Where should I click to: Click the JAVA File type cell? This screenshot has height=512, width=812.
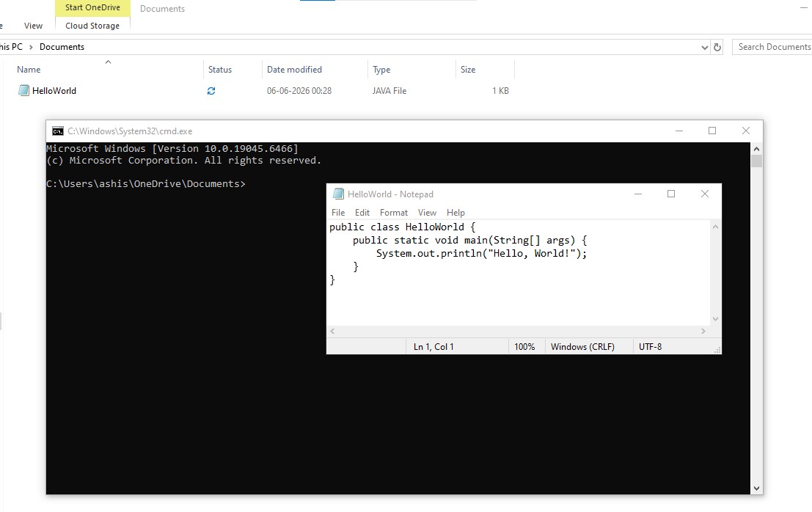pos(389,91)
